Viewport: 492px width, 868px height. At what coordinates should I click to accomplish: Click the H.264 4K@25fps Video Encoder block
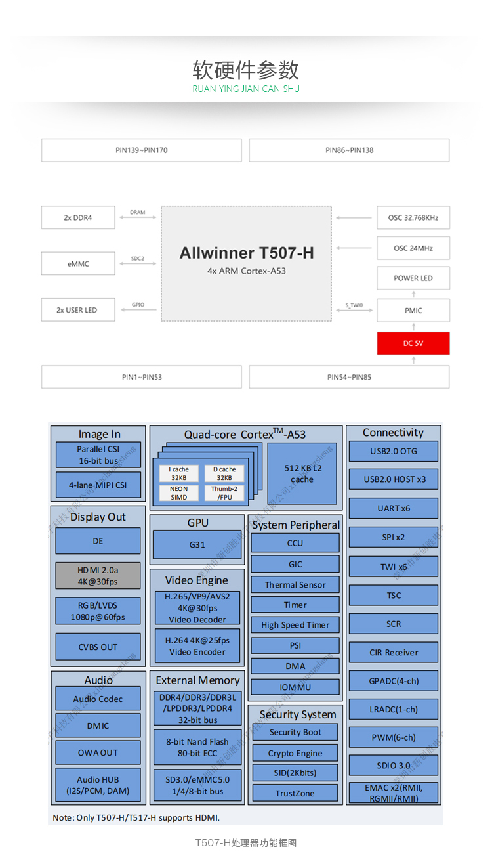coord(197,646)
